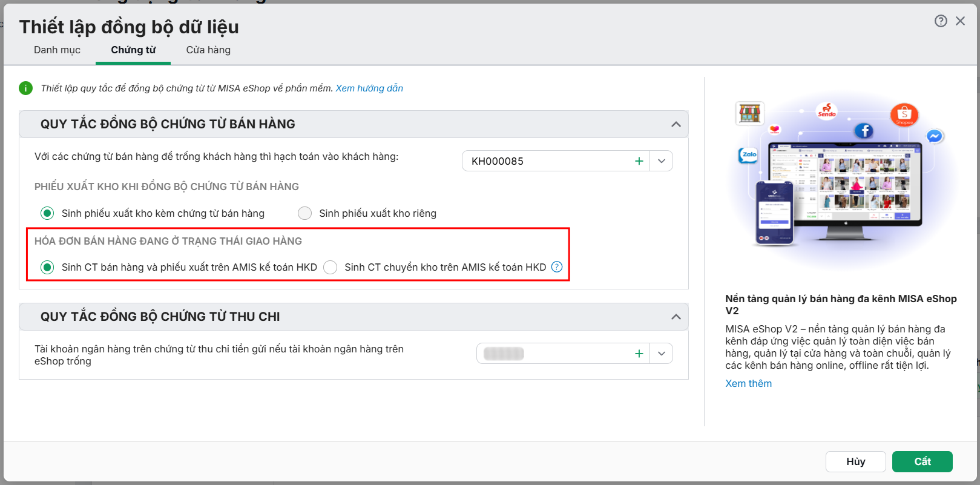Click the green 'Cất' save button

tap(922, 461)
